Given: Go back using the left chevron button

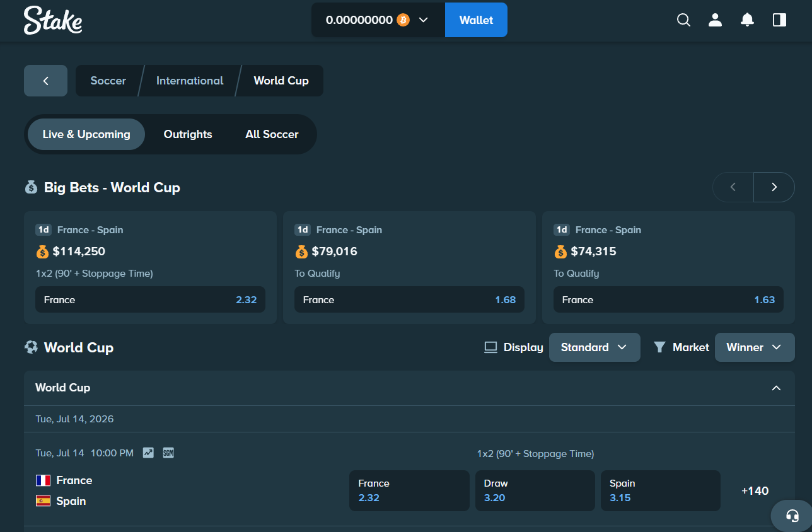Looking at the screenshot, I should (45, 81).
